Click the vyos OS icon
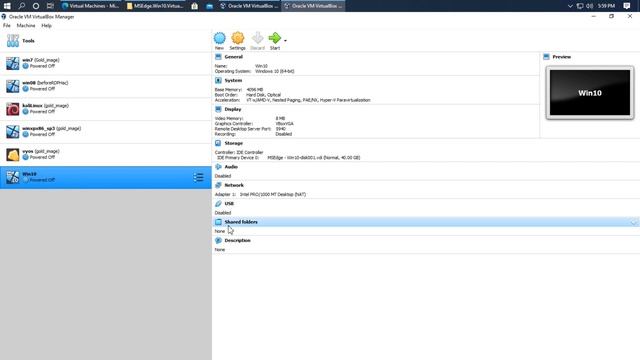Image resolution: width=640 pixels, height=360 pixels. 13,155
